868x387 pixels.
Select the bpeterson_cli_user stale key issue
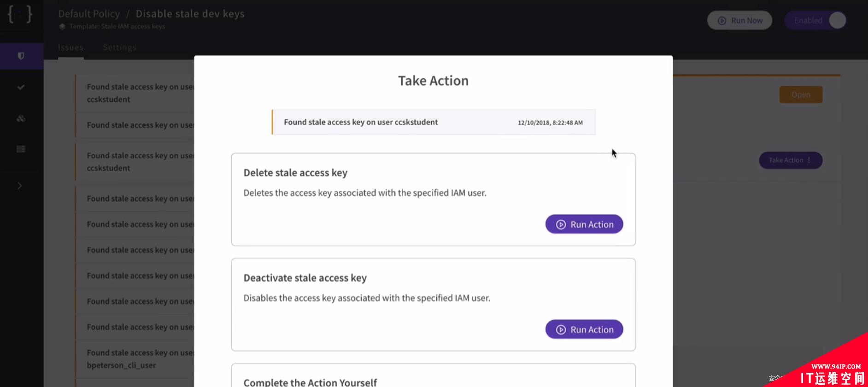point(135,359)
